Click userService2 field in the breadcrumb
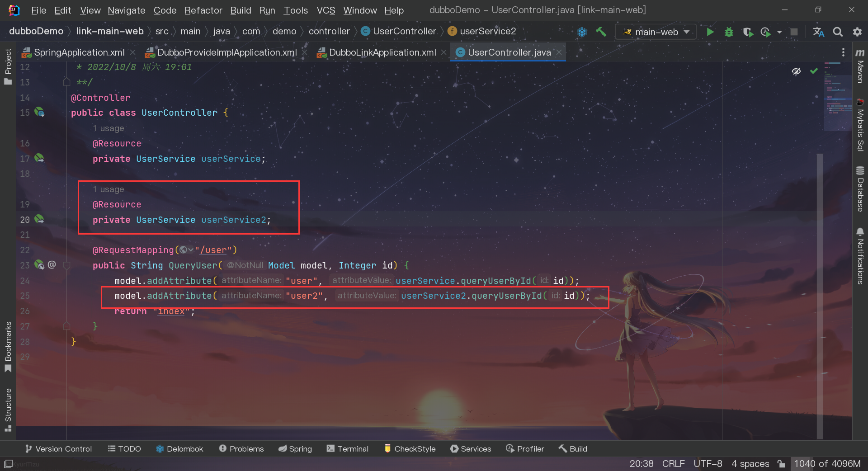Viewport: 868px width, 471px height. [x=481, y=31]
